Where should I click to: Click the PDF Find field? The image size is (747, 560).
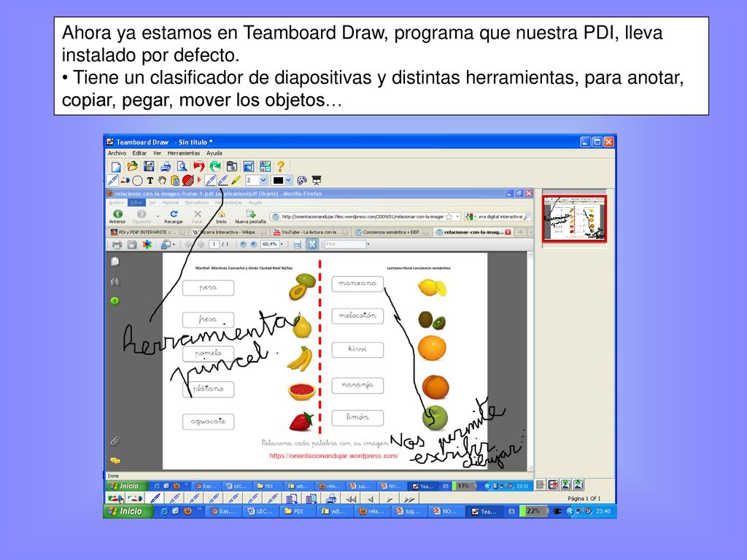345,244
